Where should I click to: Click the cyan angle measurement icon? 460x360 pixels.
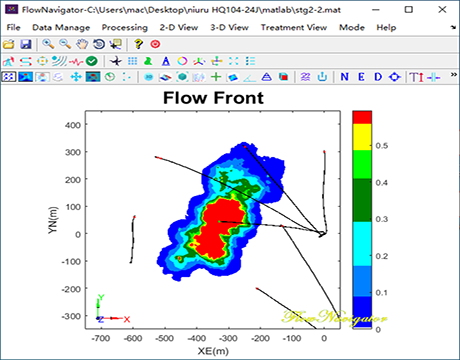(249, 78)
